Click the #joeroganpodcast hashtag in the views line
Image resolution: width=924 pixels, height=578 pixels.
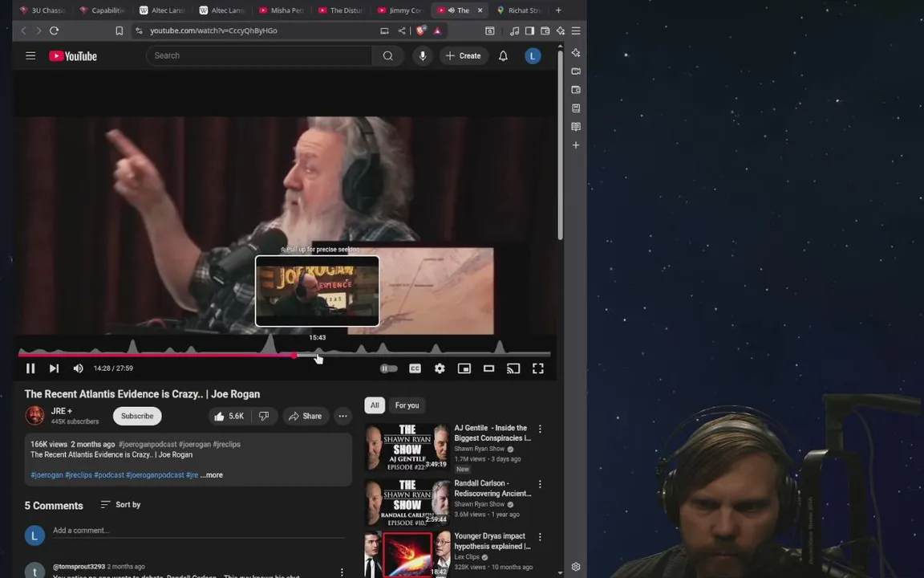click(x=148, y=445)
